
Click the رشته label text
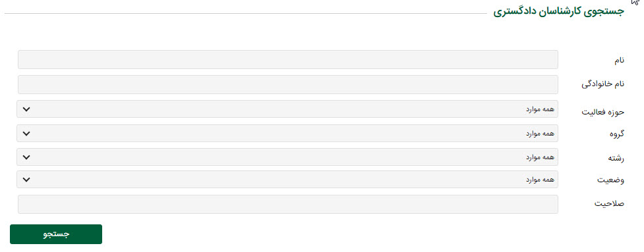pyautogui.click(x=616, y=158)
